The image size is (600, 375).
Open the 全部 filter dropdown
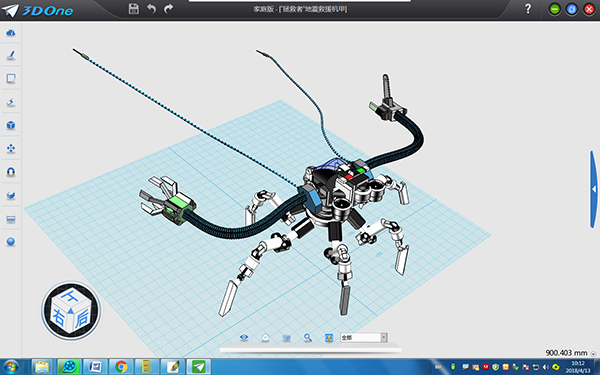364,338
